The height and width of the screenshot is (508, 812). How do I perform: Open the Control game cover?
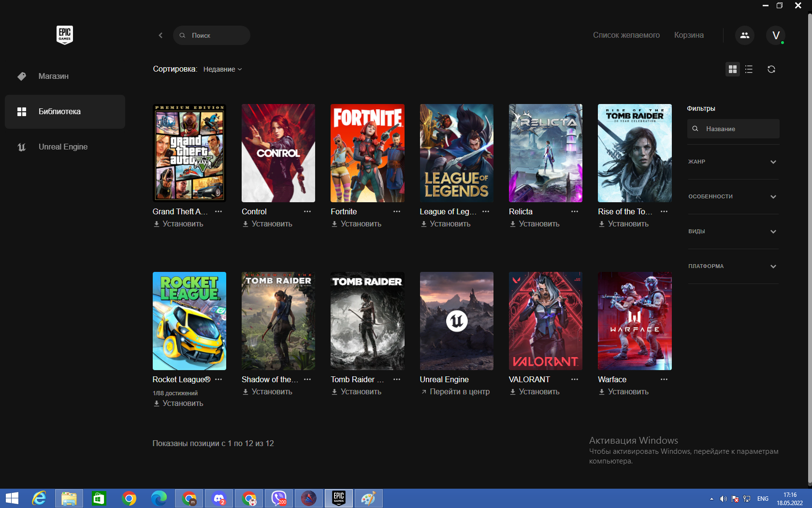(x=278, y=153)
